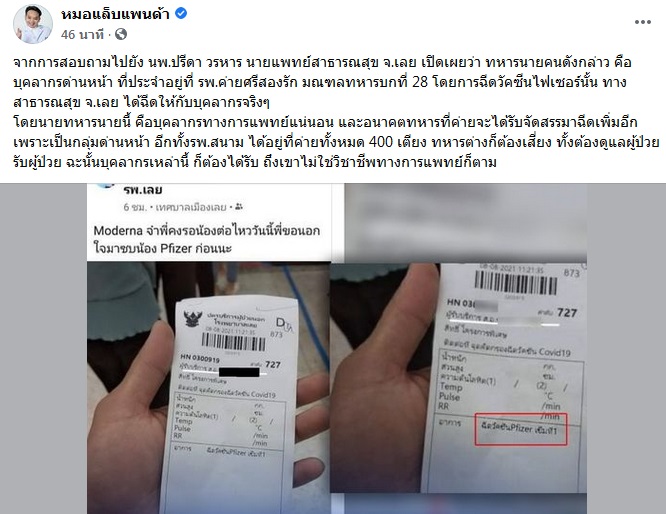
Task: Click the globe public audience icon
Action: click(x=121, y=34)
